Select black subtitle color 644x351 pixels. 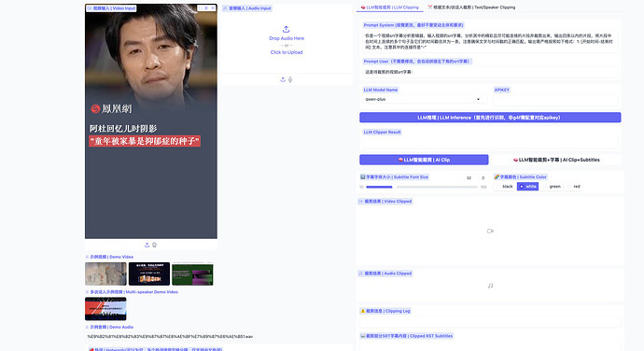click(504, 187)
